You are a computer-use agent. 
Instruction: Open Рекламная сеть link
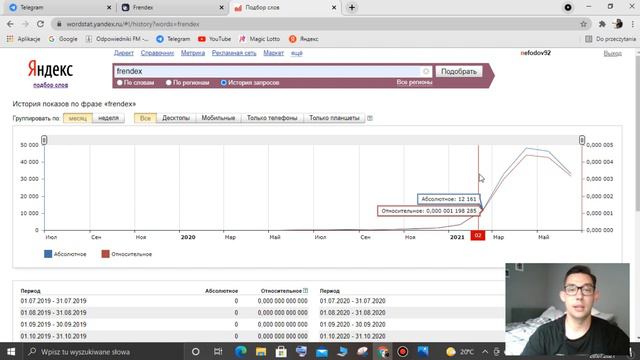(234, 53)
